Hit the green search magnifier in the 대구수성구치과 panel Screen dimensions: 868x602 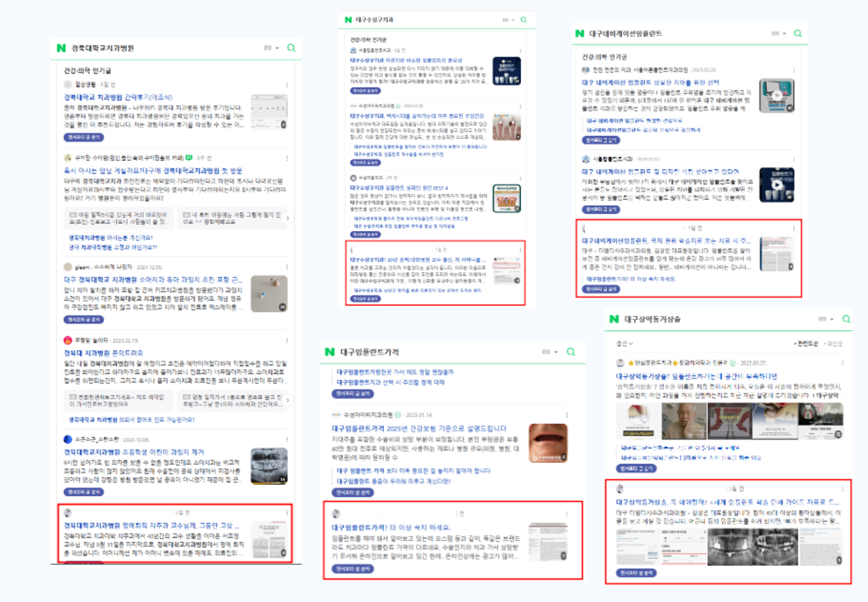[524, 20]
